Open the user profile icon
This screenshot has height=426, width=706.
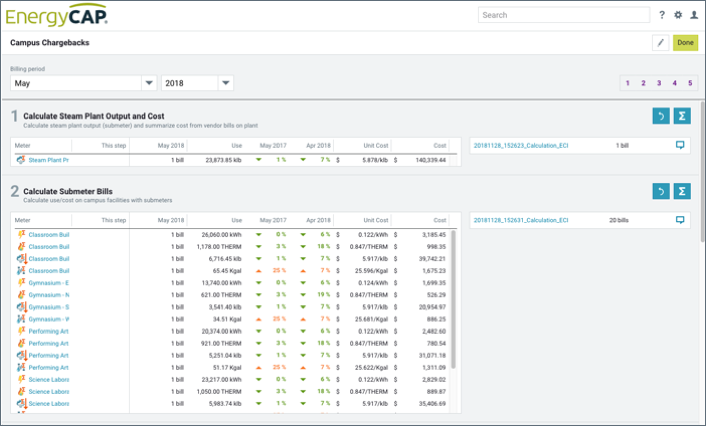point(693,15)
